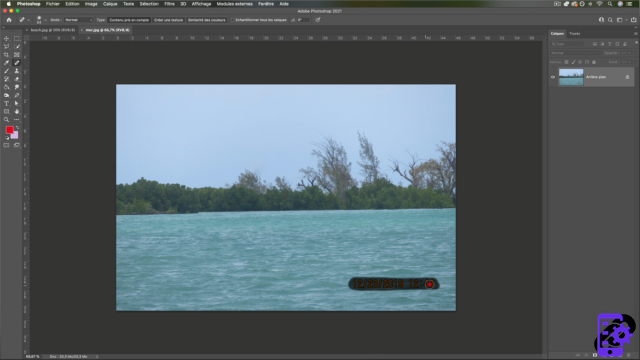Viewport: 640px width, 360px height.
Task: Select the Quick Selection tool
Action: click(x=17, y=47)
